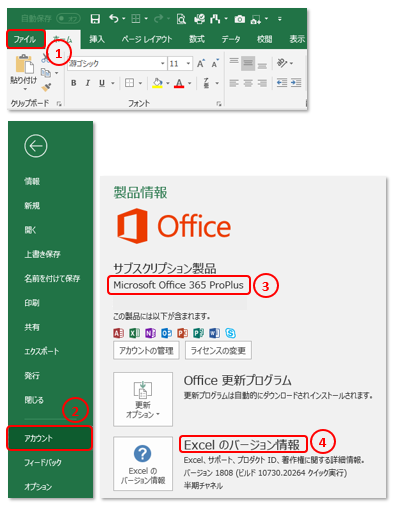The image size is (397, 509).
Task: Open fill color palette dropdown arrow
Action: [168, 83]
